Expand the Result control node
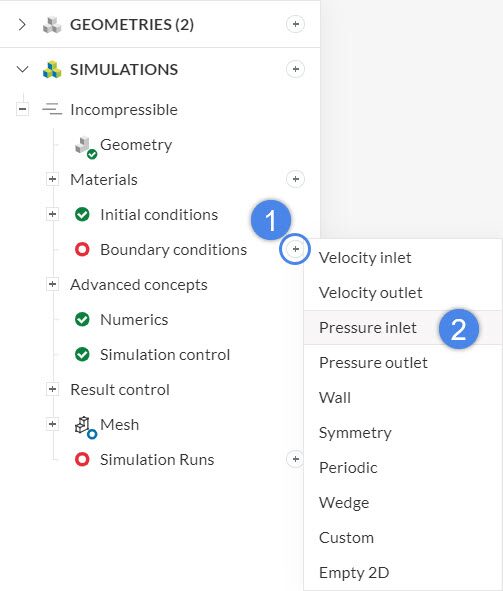This screenshot has width=503, height=591. coord(52,389)
